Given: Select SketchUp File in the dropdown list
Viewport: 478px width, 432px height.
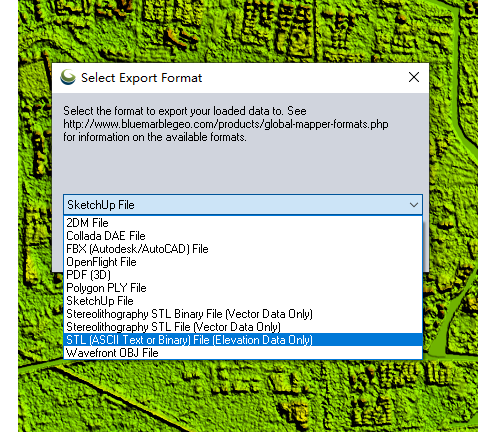Looking at the screenshot, I should tap(243, 301).
